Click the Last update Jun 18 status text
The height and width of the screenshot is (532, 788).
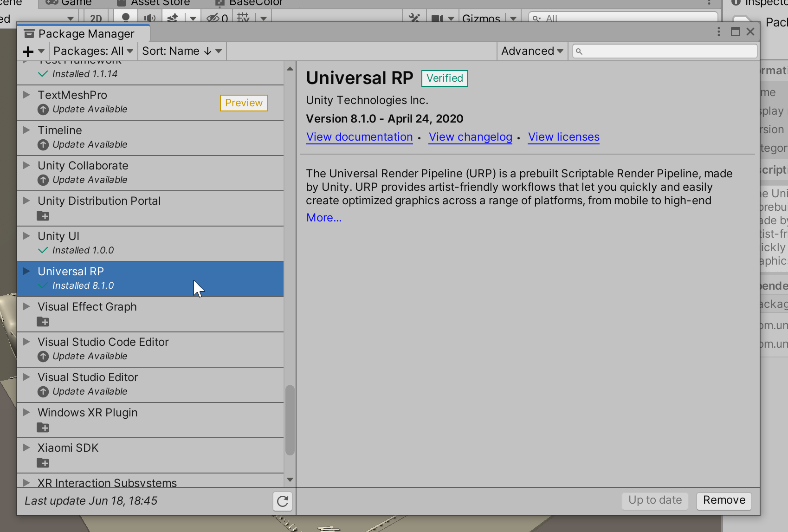[91, 501]
